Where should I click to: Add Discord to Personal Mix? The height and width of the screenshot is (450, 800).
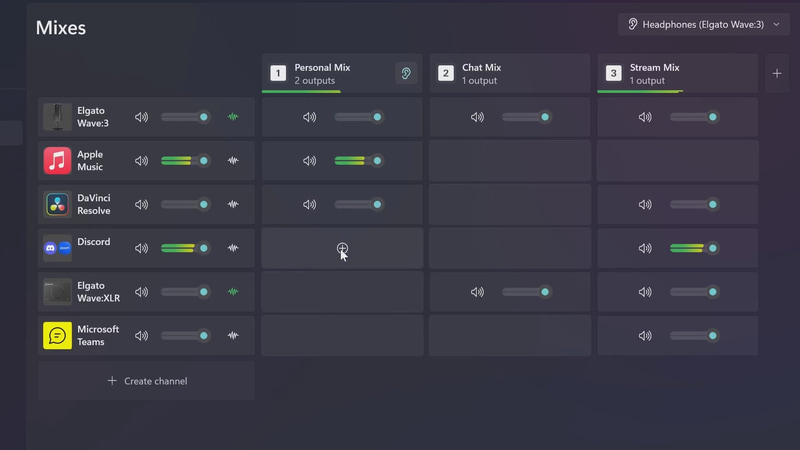tap(342, 248)
